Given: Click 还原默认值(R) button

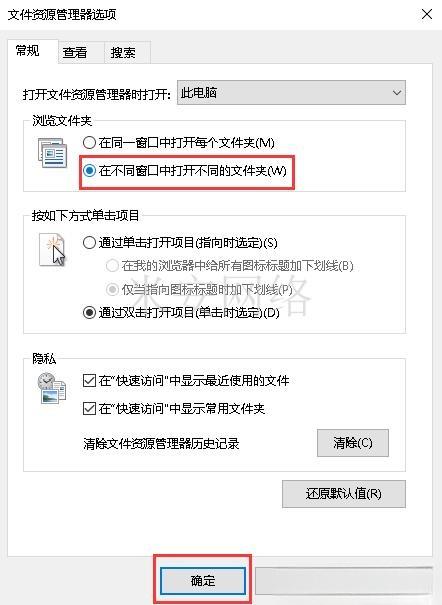Looking at the screenshot, I should 344,493.
